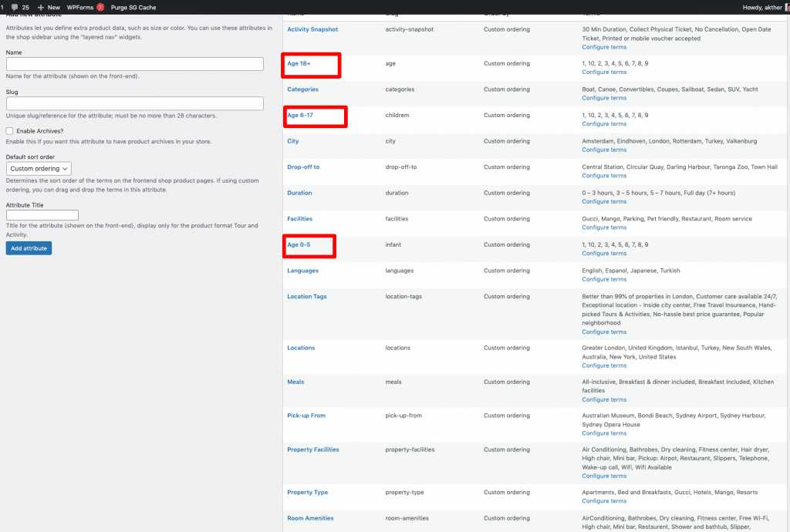Configure terms for Drop-off to
The image size is (790, 532).
(x=604, y=176)
